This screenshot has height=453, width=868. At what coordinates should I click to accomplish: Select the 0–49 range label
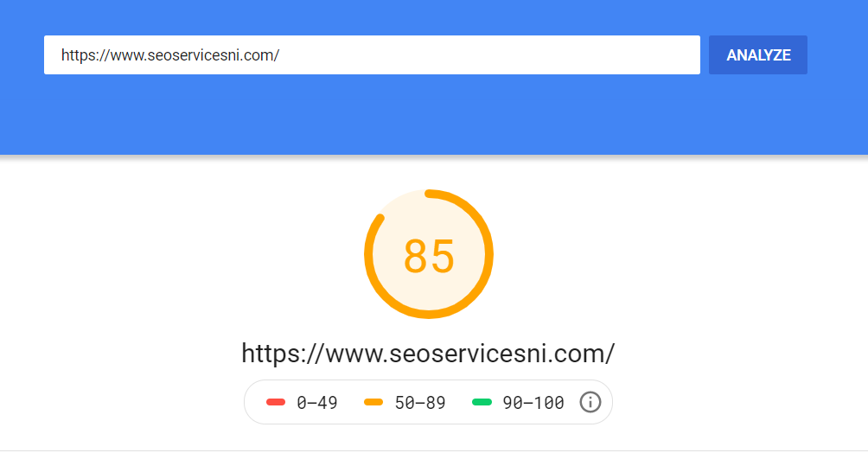317,403
